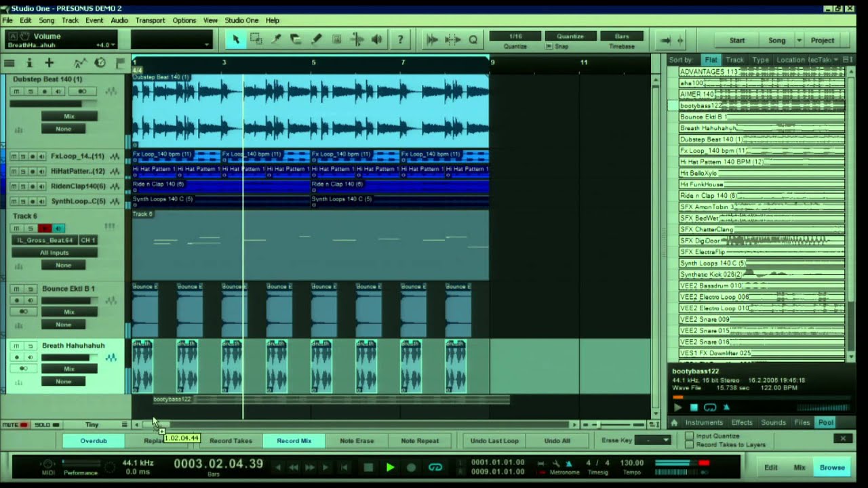The image size is (868, 488).
Task: Select the Bend tool
Action: coord(357,39)
